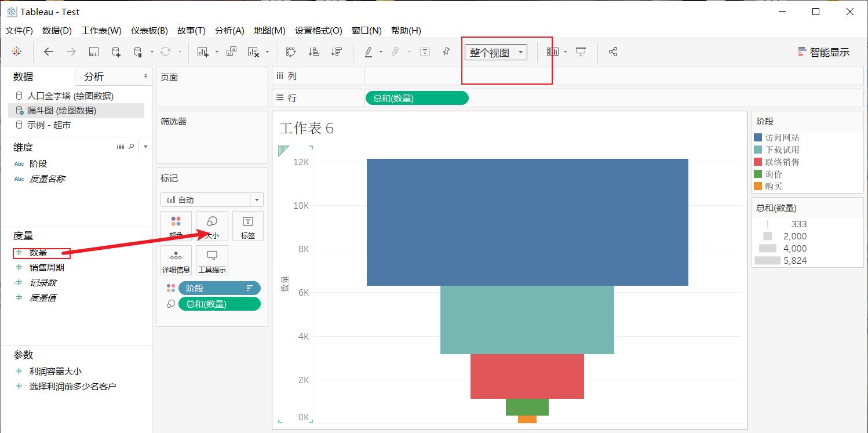Viewport: 868px width, 433px height.
Task: Select the 销售周期 measure field
Action: point(46,267)
